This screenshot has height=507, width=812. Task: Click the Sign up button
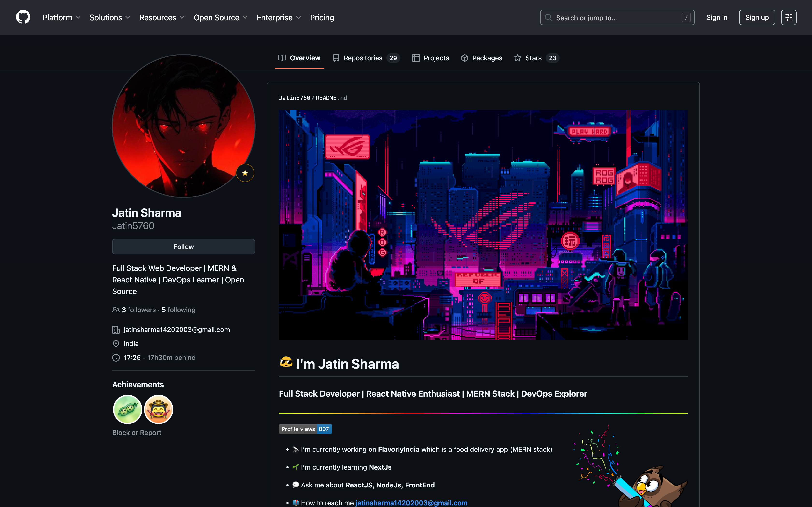click(x=757, y=17)
